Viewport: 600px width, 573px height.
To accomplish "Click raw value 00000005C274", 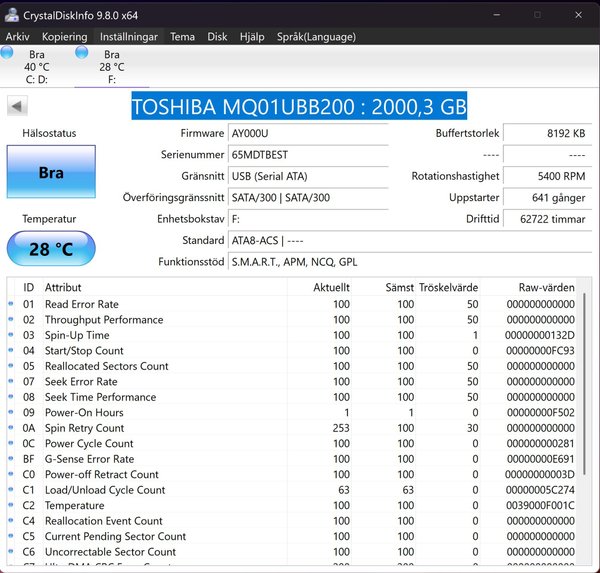I will pyautogui.click(x=540, y=490).
